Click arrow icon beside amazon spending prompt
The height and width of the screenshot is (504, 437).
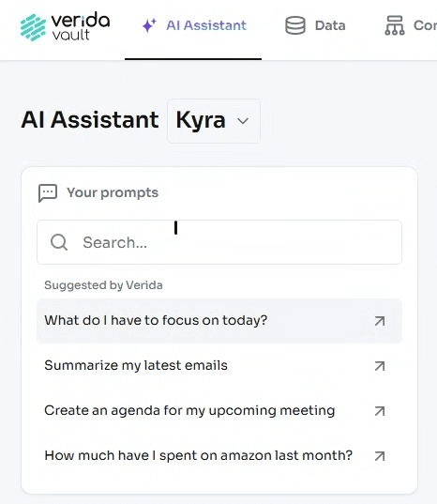380,456
